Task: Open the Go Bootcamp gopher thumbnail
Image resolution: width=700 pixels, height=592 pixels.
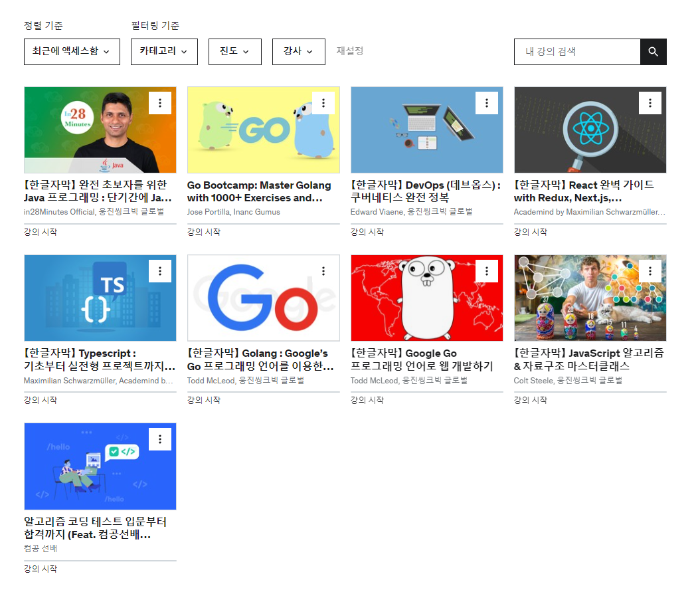Action: 264,130
